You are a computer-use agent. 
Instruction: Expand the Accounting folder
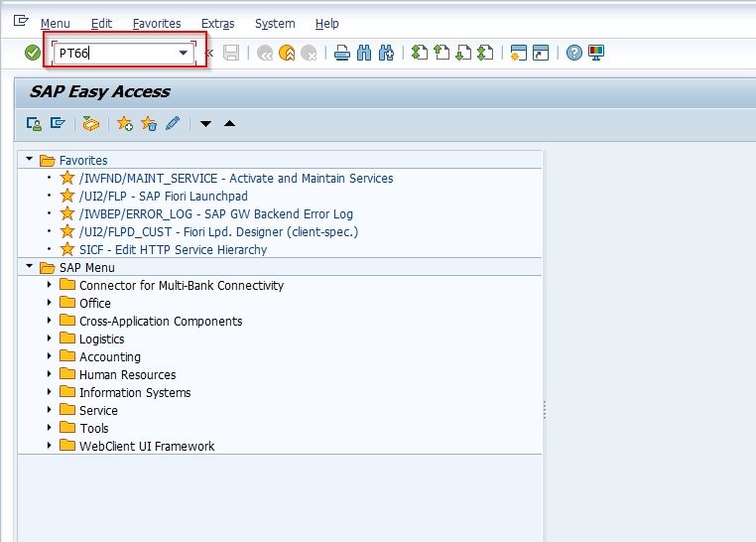tap(50, 355)
